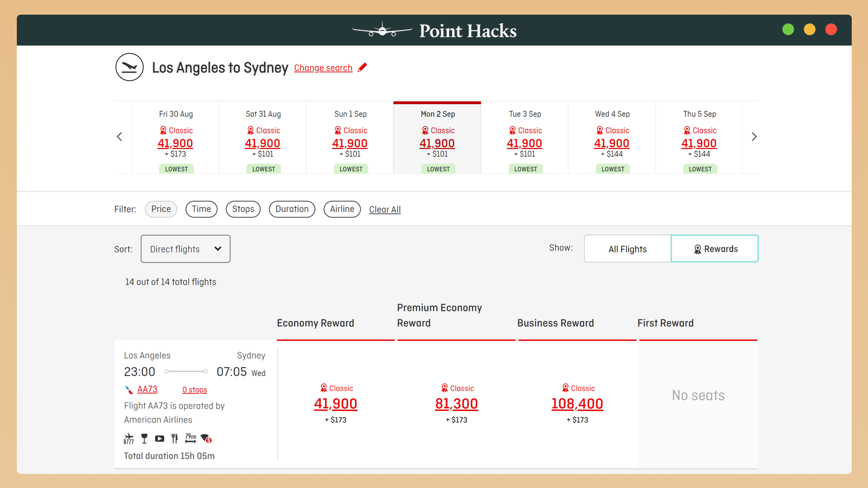The image size is (868, 488).
Task: Click the beverage glass amenity icon
Action: coord(144,439)
